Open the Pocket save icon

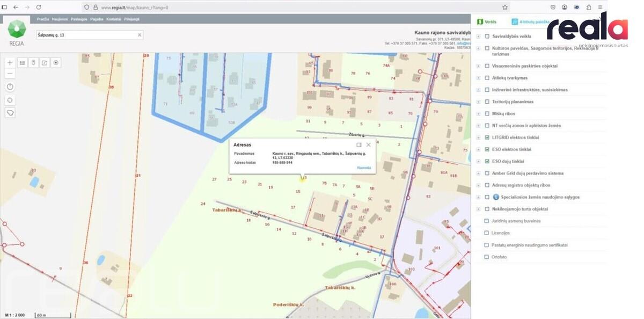(553, 8)
